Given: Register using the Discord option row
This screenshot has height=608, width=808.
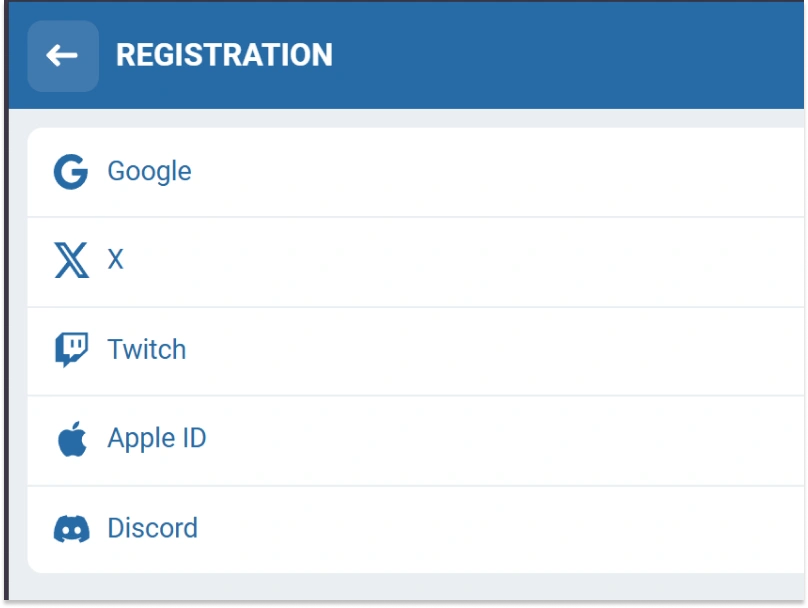Looking at the screenshot, I should coord(450,529).
